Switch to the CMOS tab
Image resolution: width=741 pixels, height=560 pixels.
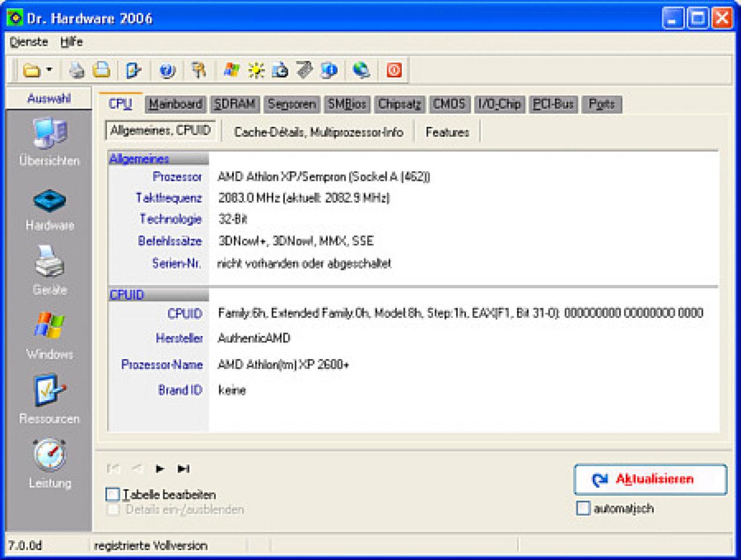pyautogui.click(x=449, y=104)
